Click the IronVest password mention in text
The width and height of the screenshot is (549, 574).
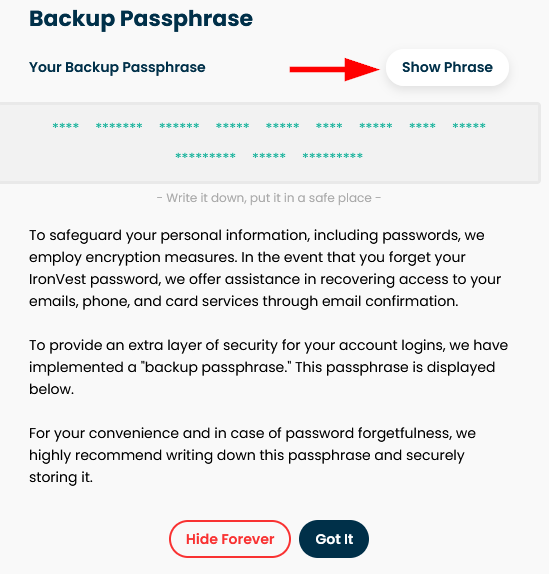click(95, 279)
